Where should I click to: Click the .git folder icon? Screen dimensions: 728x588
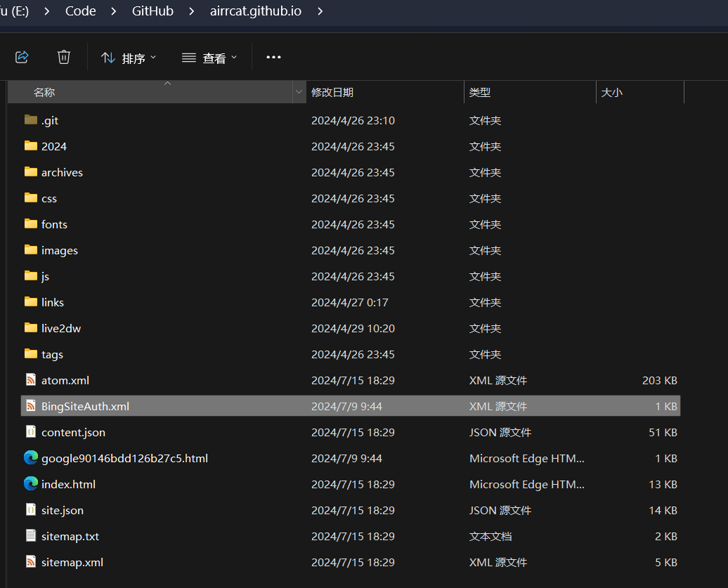(30, 120)
